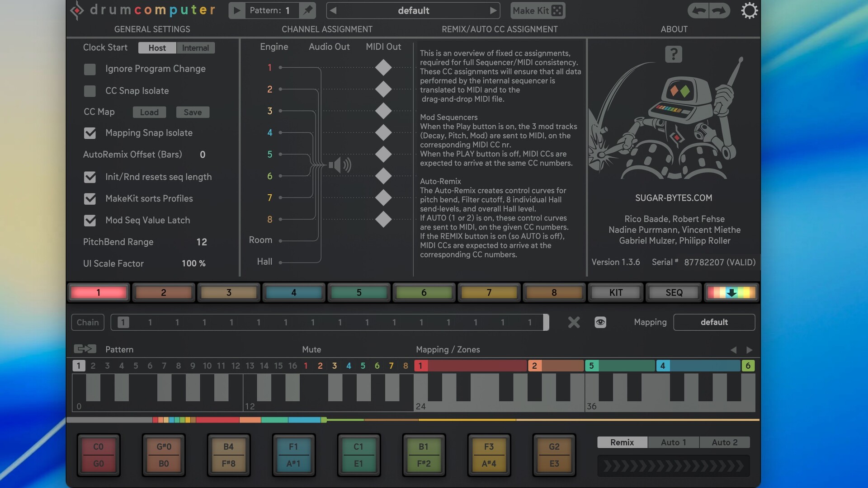868x488 pixels.
Task: Toggle the eye visibility icon
Action: tap(600, 322)
